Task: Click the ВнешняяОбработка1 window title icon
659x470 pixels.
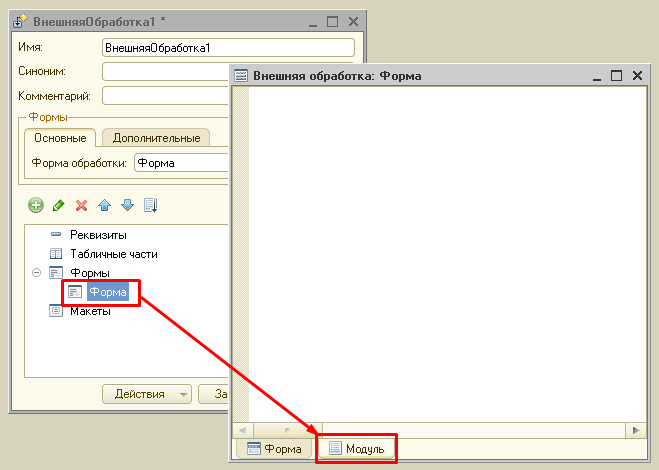Action: [x=20, y=21]
